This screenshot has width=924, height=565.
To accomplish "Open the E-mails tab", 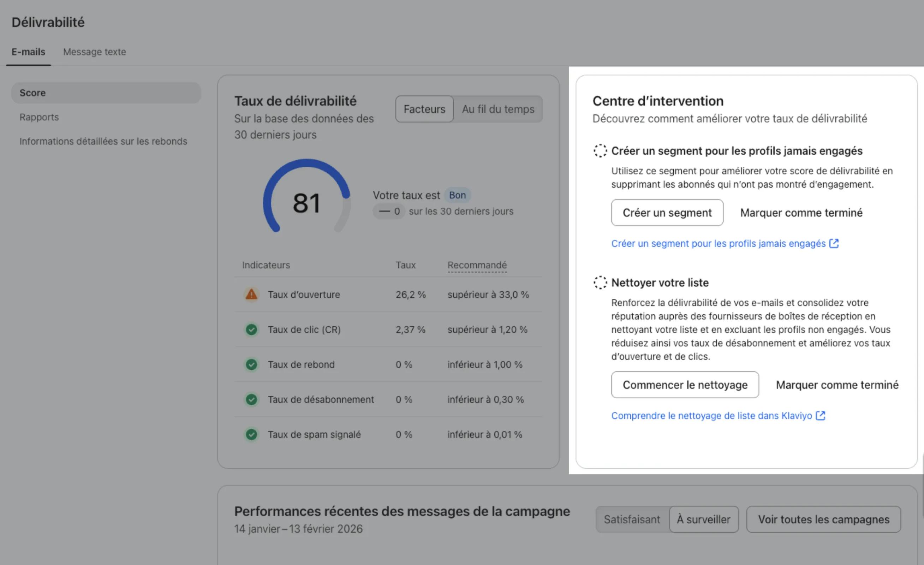I will click(28, 52).
